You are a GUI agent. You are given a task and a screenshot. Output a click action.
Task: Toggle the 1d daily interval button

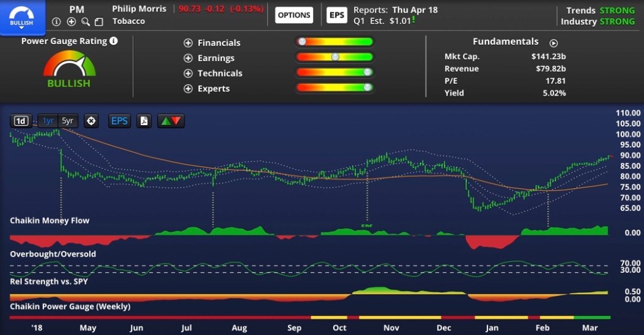click(x=21, y=121)
